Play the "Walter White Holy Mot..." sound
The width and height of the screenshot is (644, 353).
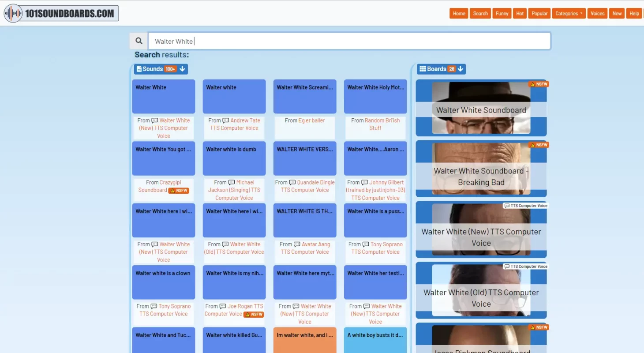tap(375, 96)
